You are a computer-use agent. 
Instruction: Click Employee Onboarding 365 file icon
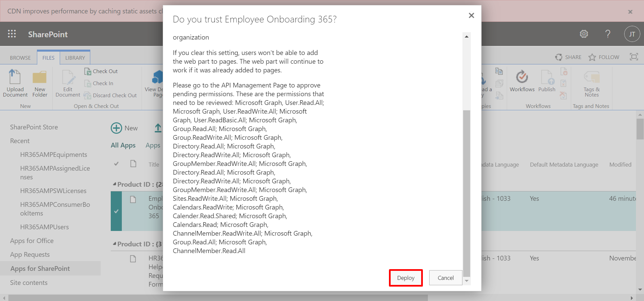[133, 199]
